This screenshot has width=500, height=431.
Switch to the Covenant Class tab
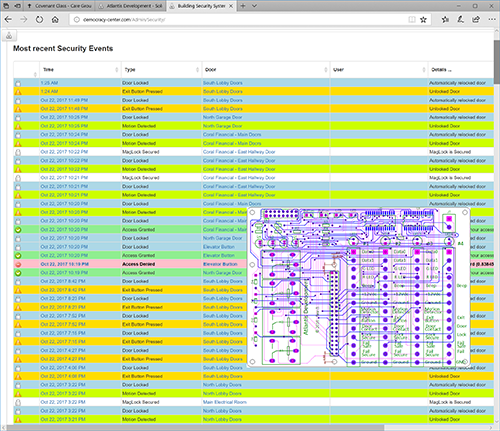coord(60,6)
